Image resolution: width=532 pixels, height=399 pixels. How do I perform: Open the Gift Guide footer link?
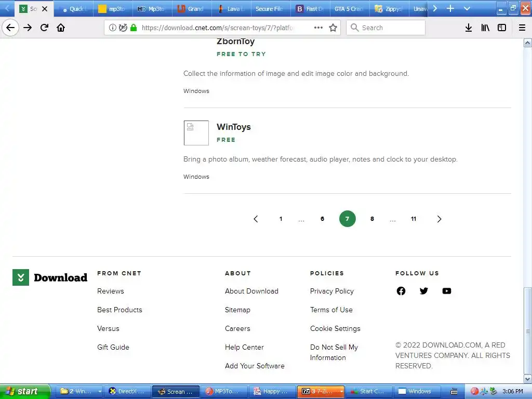(113, 347)
